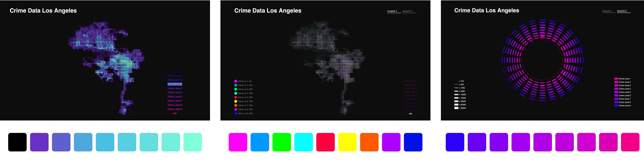Click the green Crime LvL 3 legend dot
This screenshot has width=644, height=166.
pyautogui.click(x=235, y=89)
